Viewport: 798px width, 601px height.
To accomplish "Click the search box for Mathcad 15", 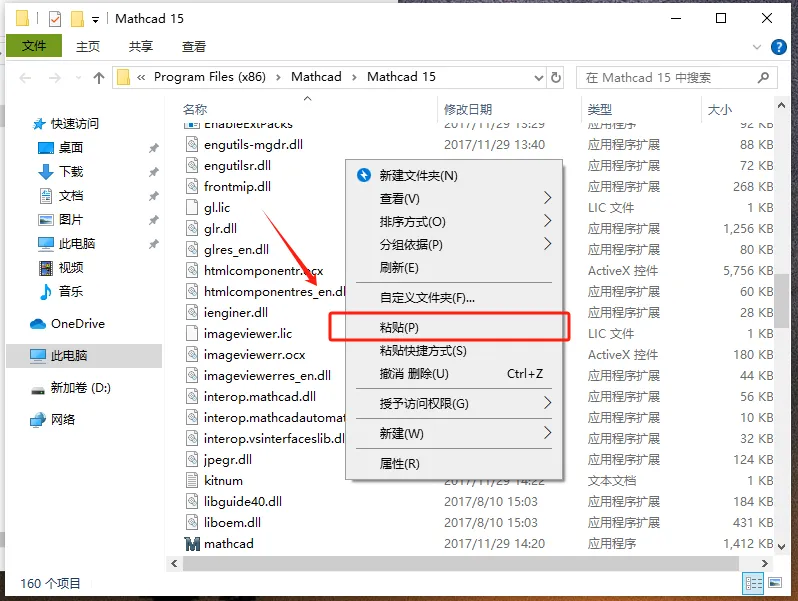I will coord(676,77).
